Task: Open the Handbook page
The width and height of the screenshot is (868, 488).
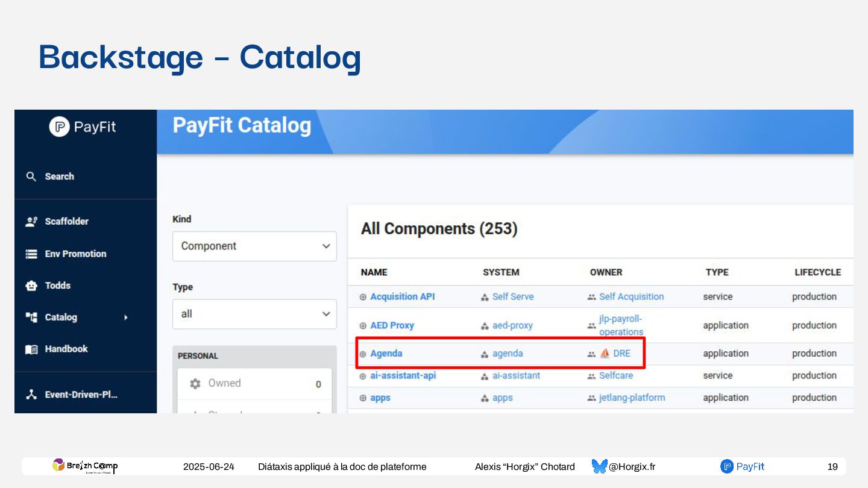Action: click(x=66, y=349)
